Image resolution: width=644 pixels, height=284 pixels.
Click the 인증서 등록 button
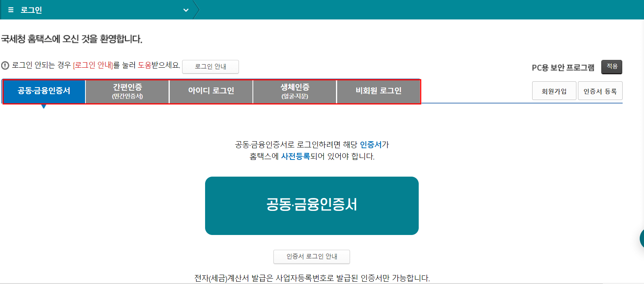pyautogui.click(x=600, y=91)
